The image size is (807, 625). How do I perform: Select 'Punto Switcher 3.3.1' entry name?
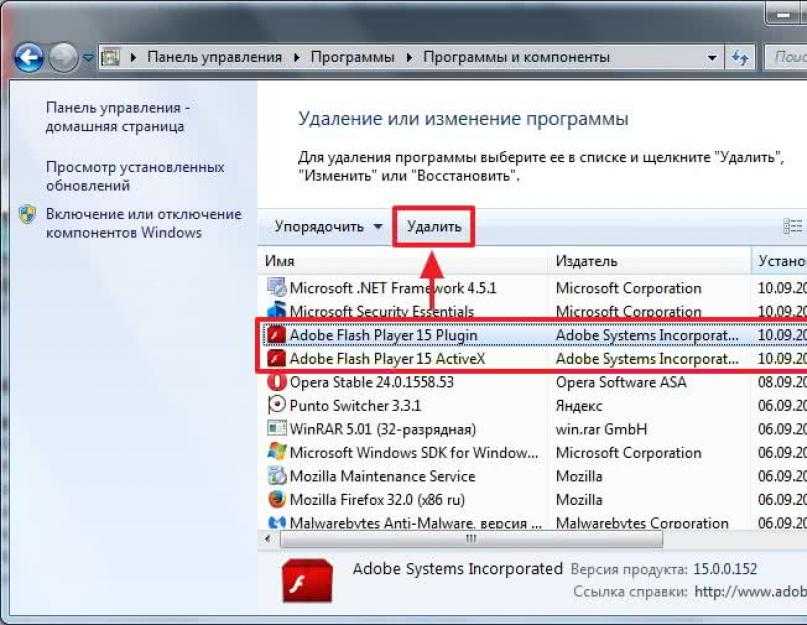click(x=355, y=406)
